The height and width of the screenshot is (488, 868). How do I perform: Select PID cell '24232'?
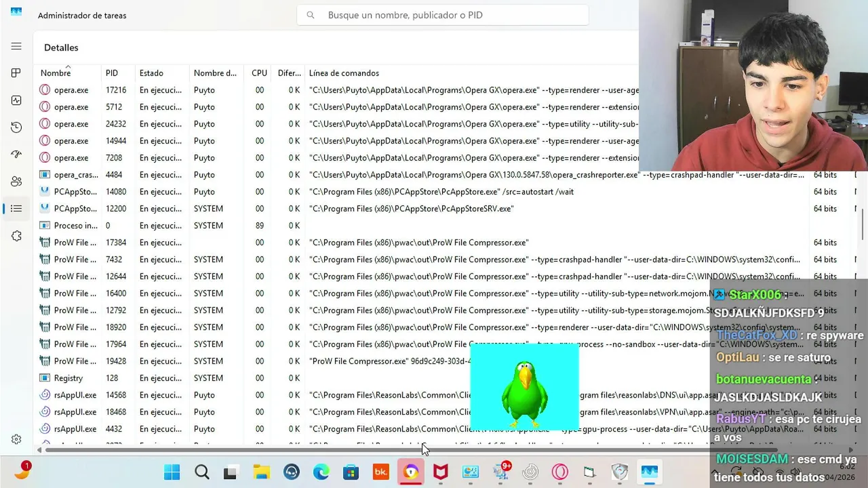click(x=116, y=124)
